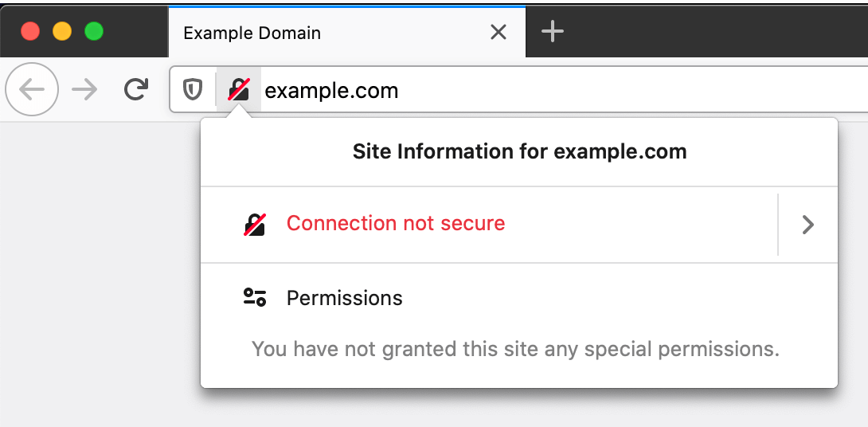Open a new tab with plus button
Screen dimensions: 868x427
(x=552, y=32)
